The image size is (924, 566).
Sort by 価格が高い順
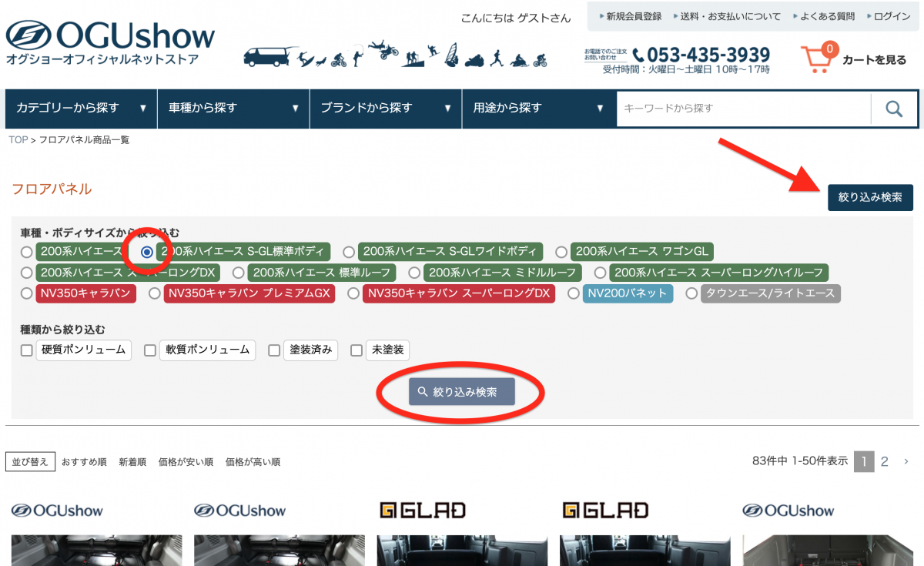[x=253, y=462]
